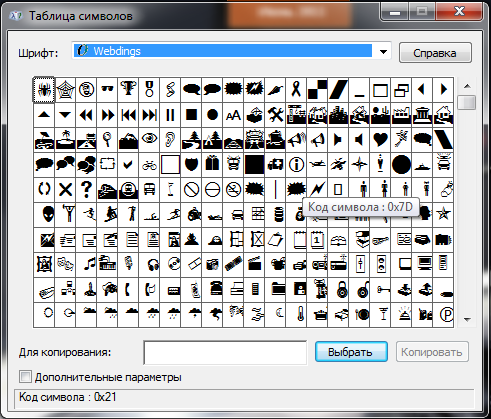
Task: Choose the fast-forward double arrow symbol
Action: point(107,115)
